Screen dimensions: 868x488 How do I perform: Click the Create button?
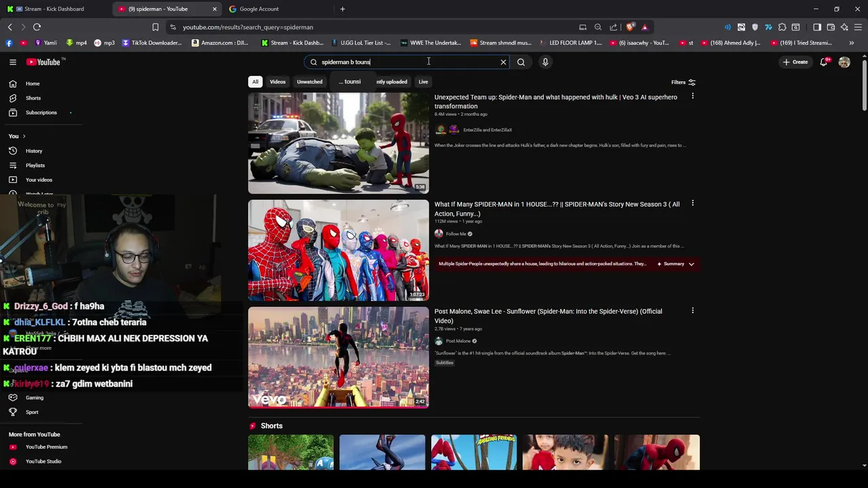pos(795,62)
